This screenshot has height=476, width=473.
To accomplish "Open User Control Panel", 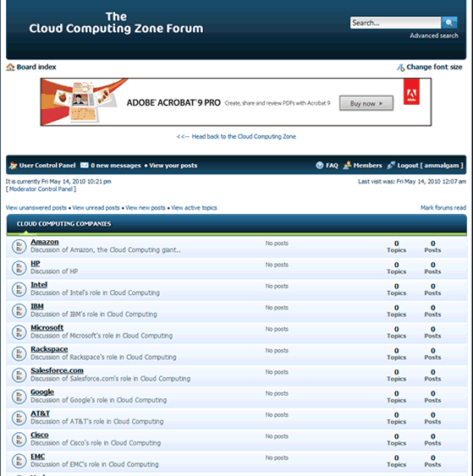I will [47, 166].
